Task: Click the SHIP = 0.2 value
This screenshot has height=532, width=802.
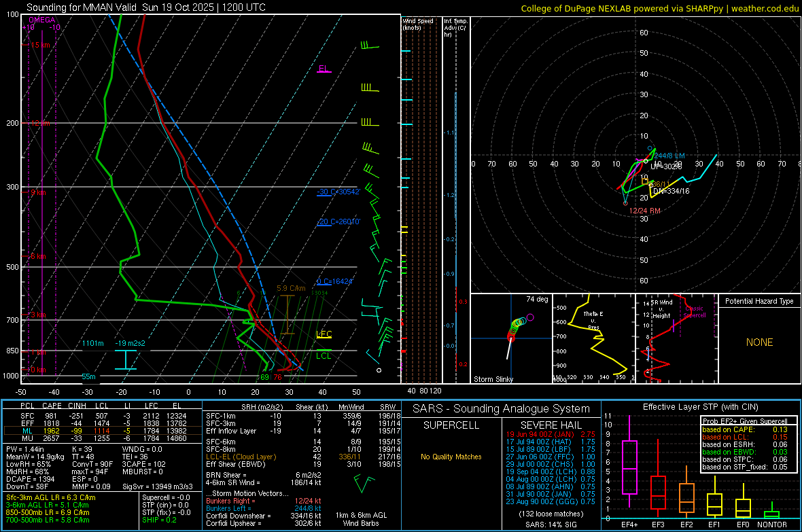Action: 159,520
